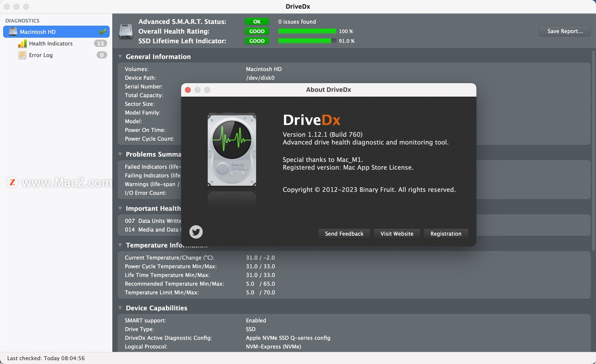This screenshot has height=364, width=596.
Task: Click the '007 Data Units Written' row
Action: (153, 221)
